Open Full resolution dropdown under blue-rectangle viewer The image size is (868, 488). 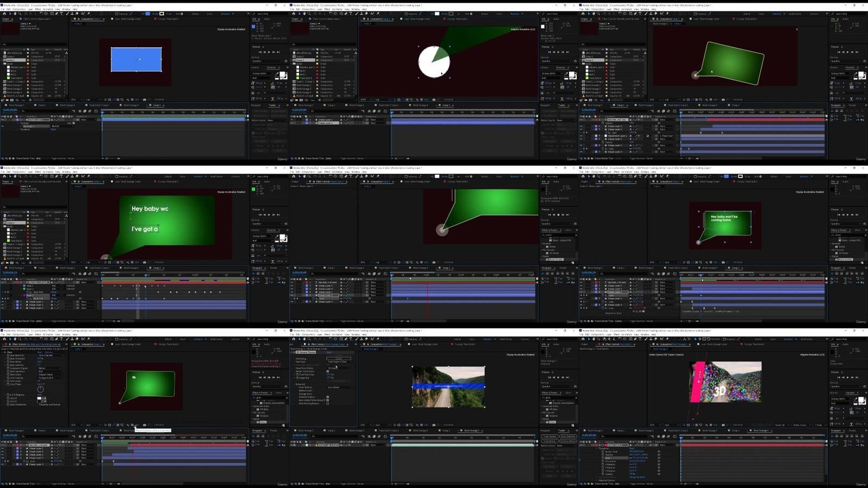click(93, 99)
